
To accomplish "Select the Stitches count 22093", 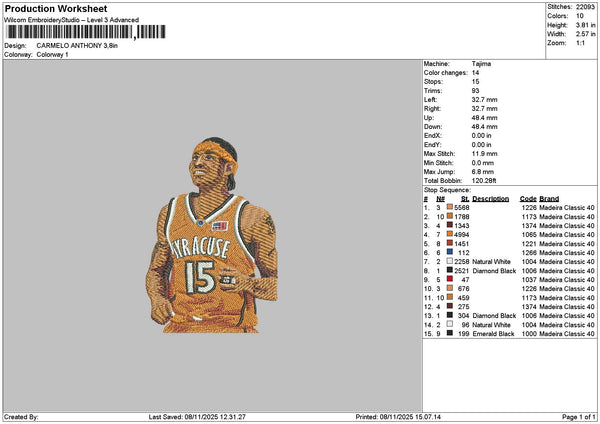I will pyautogui.click(x=586, y=7).
